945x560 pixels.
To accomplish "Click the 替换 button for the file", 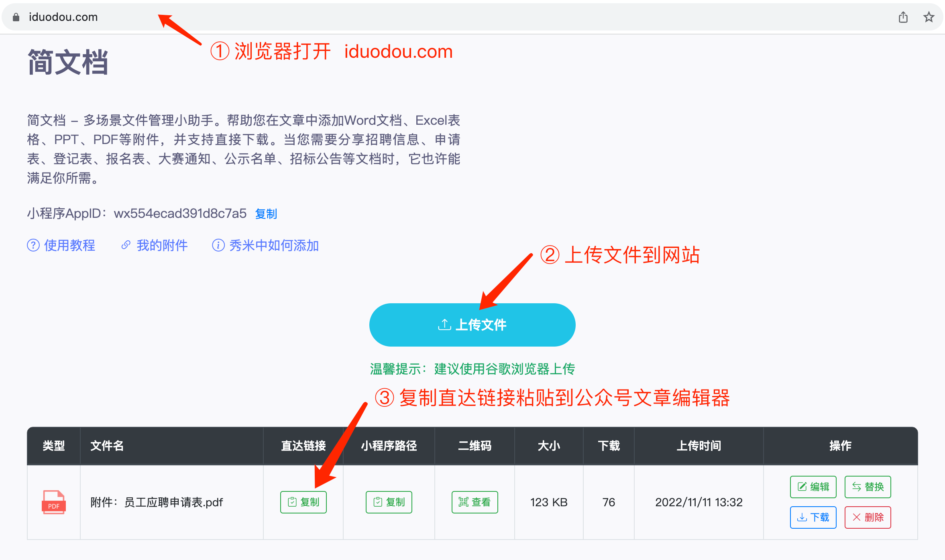I will (x=868, y=487).
